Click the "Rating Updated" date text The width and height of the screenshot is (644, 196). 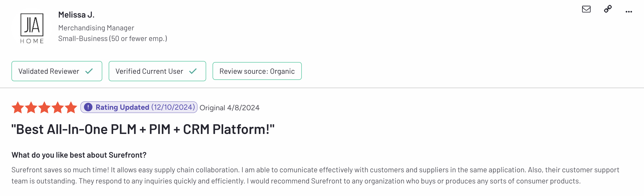(173, 107)
